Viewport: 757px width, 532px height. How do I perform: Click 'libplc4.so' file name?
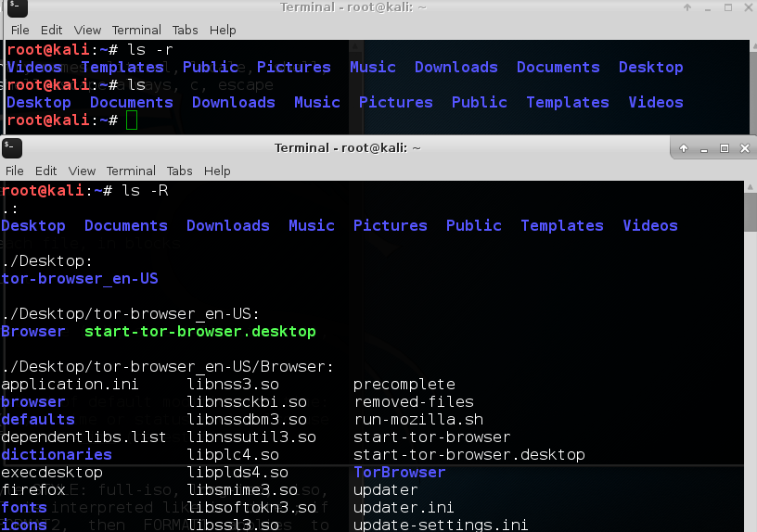[x=233, y=454]
